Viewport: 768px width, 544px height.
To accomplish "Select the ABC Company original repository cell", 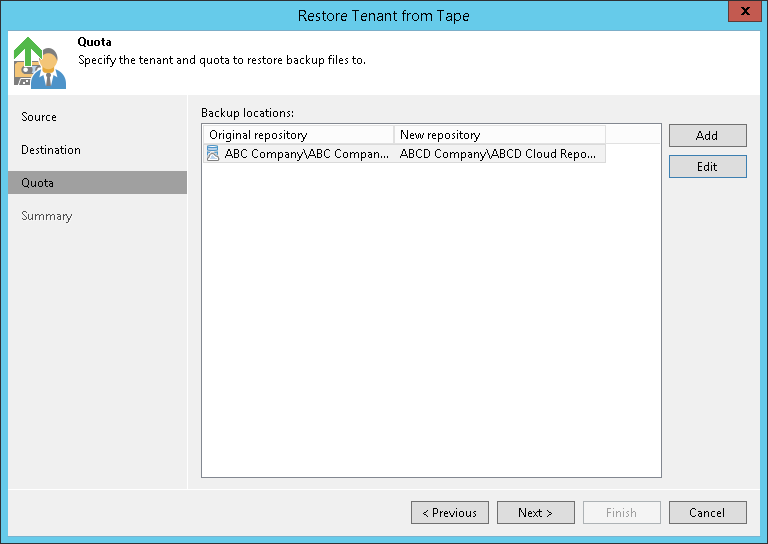I will click(307, 154).
